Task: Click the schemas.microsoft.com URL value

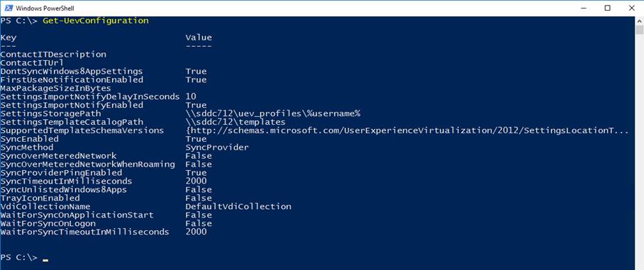Action: [407, 130]
